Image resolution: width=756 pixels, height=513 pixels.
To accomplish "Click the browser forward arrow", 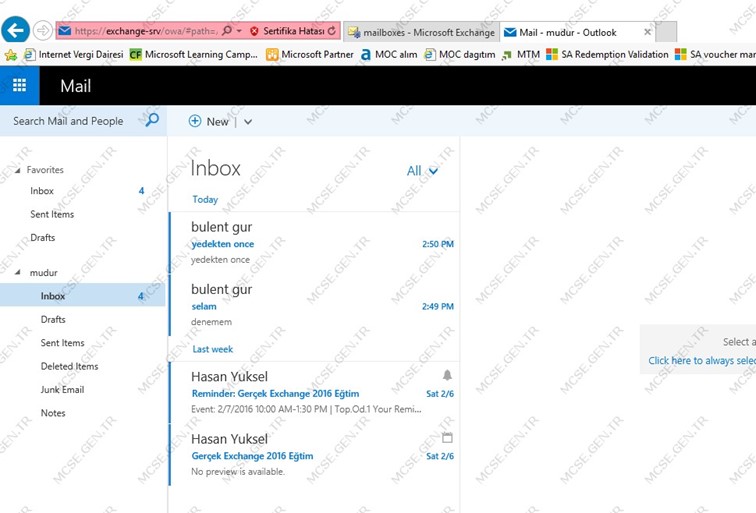I will (x=43, y=31).
